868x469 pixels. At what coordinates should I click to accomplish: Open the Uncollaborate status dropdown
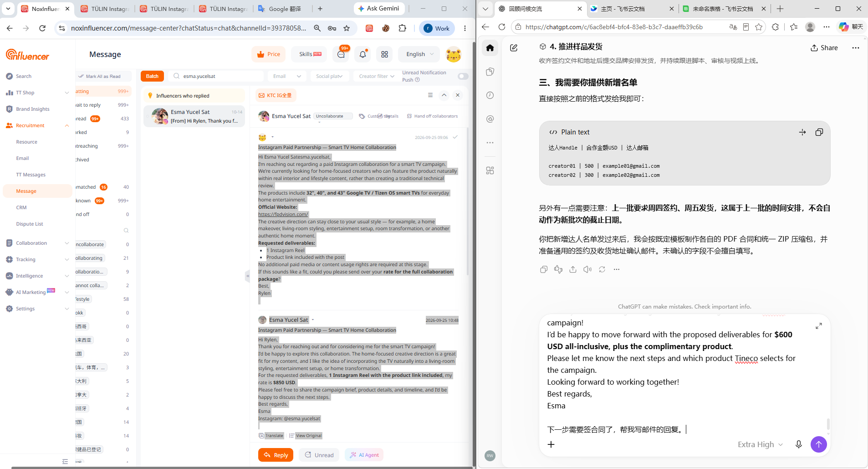[332, 116]
